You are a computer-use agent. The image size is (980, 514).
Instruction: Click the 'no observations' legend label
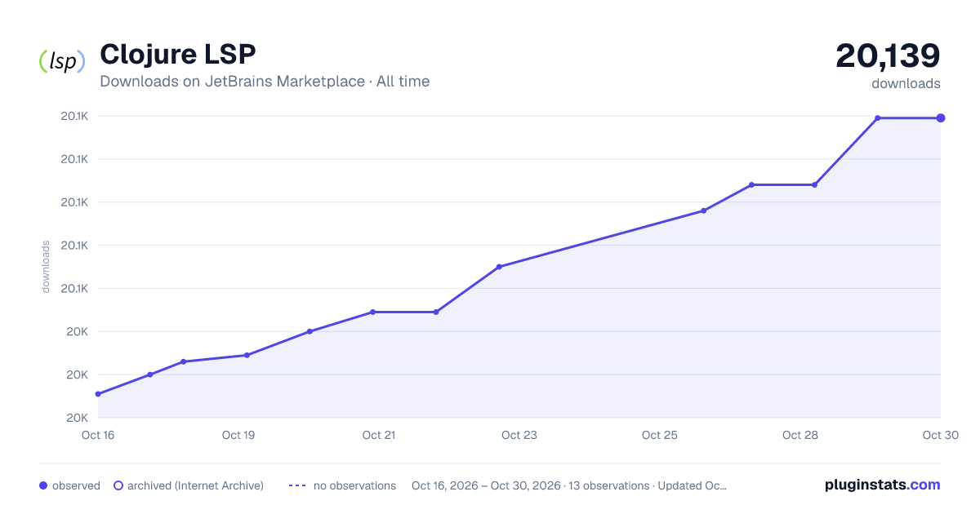[354, 485]
